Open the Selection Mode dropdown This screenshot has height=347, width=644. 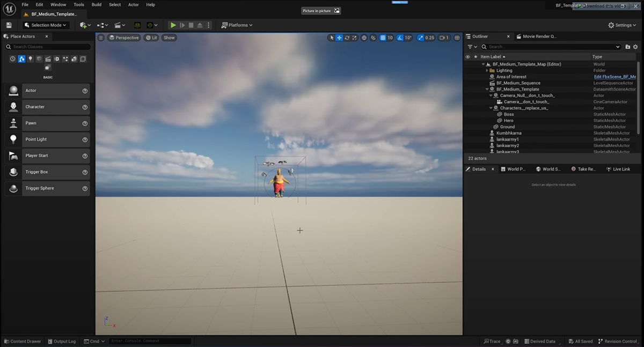(46, 25)
